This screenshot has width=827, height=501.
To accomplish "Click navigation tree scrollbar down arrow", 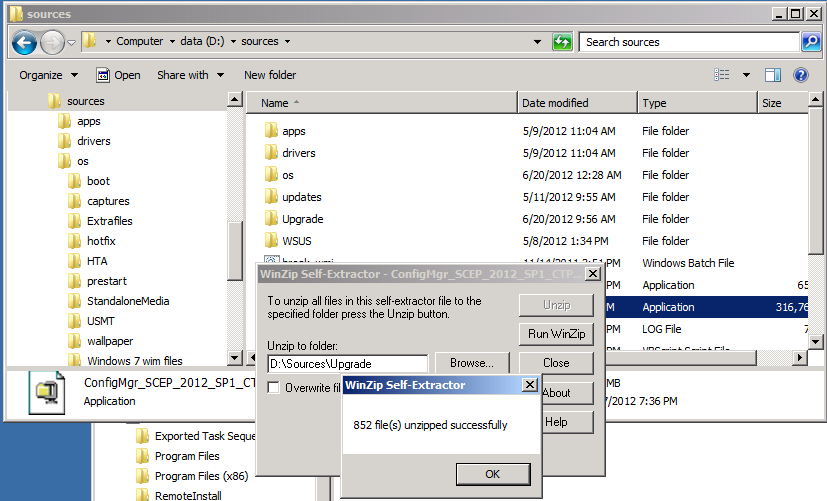I will coord(235,358).
